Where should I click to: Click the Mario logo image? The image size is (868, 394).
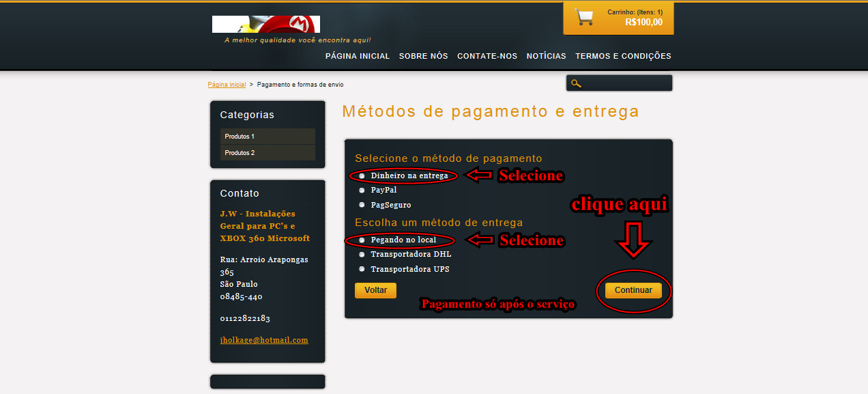[265, 25]
